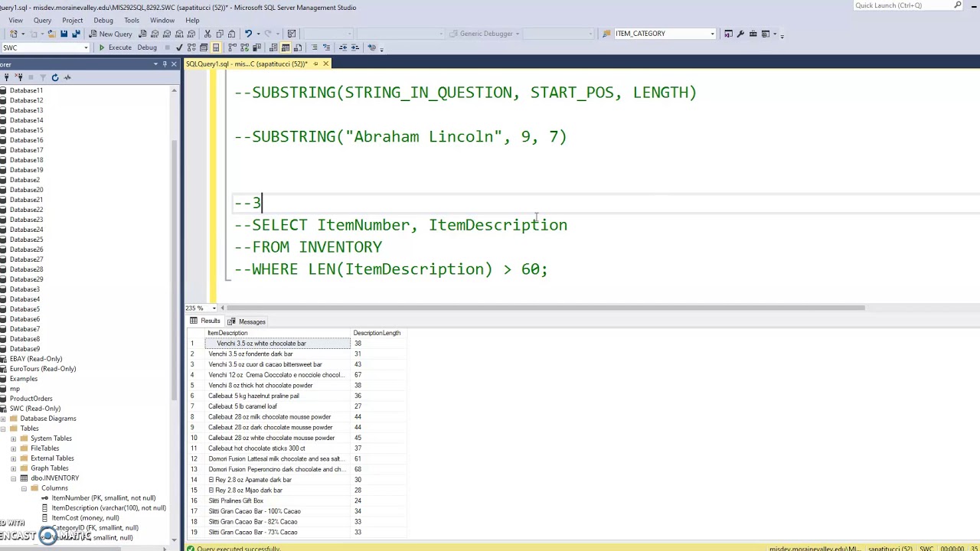980x551 pixels.
Task: Toggle auto-hide pin of Object Explorer
Action: tap(165, 64)
